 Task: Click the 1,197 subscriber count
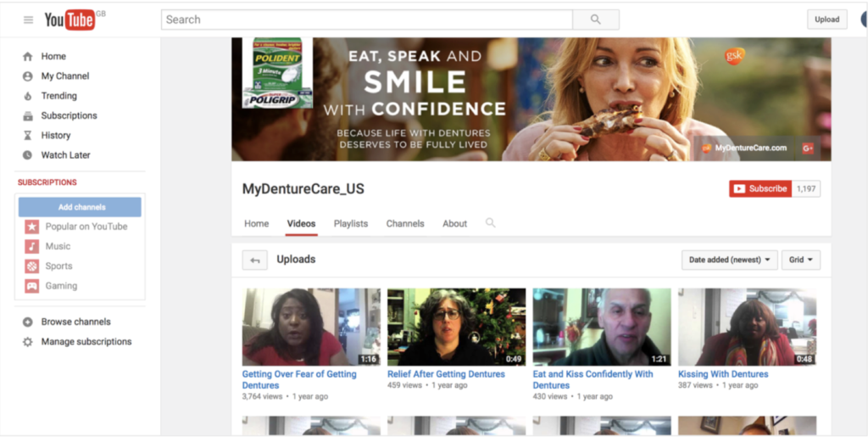806,189
